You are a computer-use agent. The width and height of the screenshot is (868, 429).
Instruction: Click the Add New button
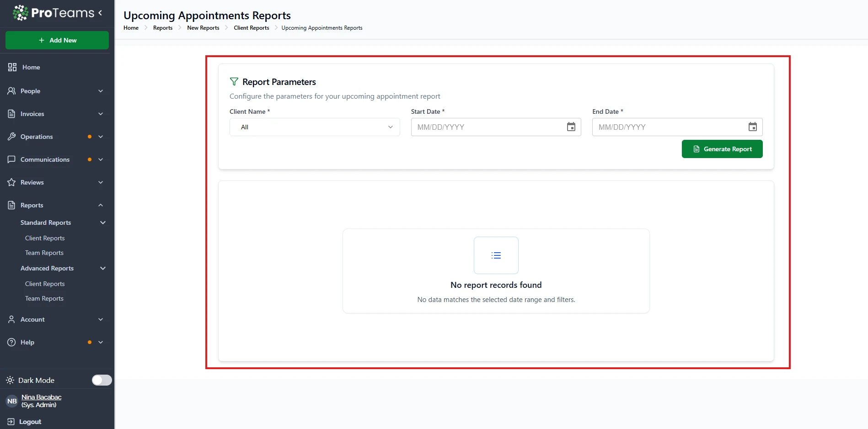(57, 40)
